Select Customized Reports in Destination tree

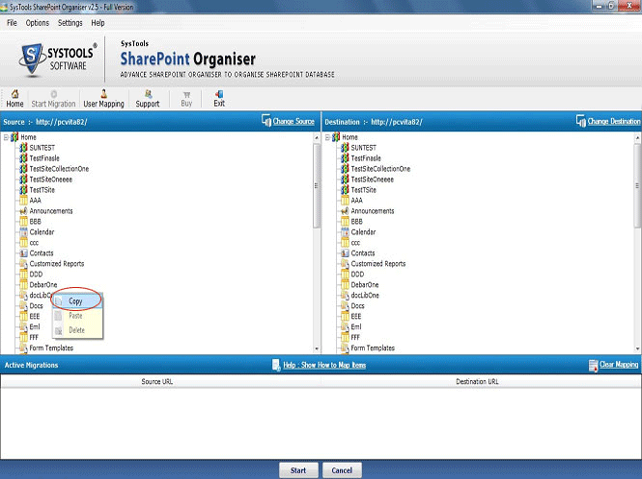tap(378, 264)
